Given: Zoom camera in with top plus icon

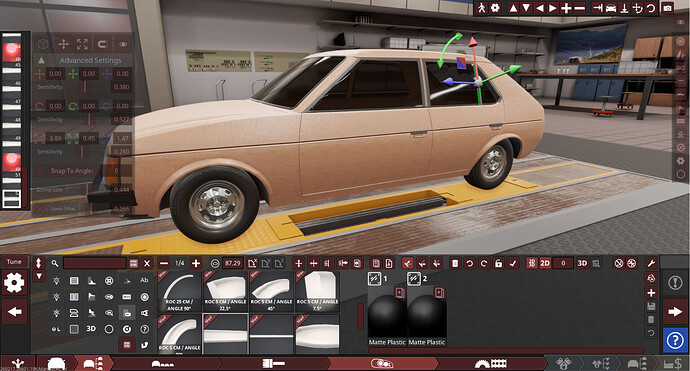Looking at the screenshot, I should click(x=566, y=8).
